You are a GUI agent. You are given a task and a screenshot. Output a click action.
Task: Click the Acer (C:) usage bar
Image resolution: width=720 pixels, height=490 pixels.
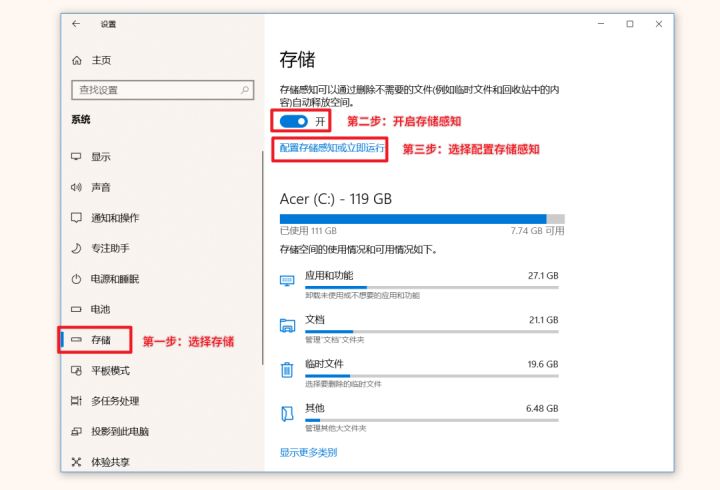pyautogui.click(x=421, y=219)
